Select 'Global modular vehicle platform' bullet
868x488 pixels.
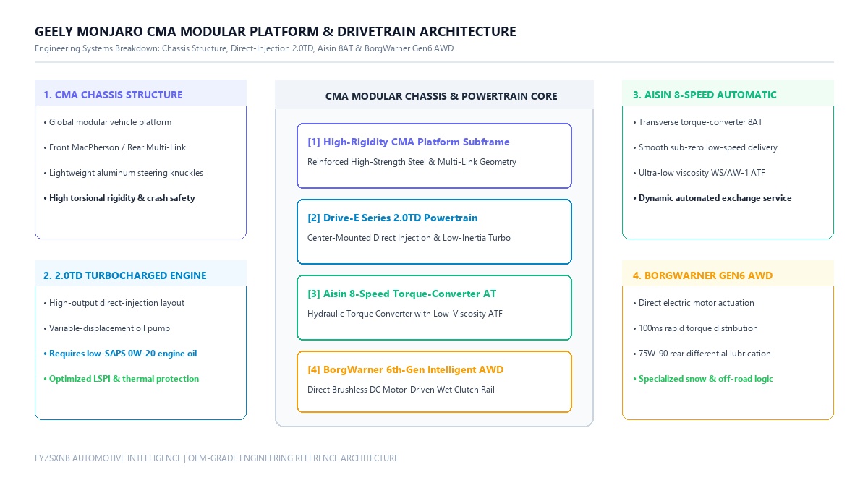click(108, 122)
